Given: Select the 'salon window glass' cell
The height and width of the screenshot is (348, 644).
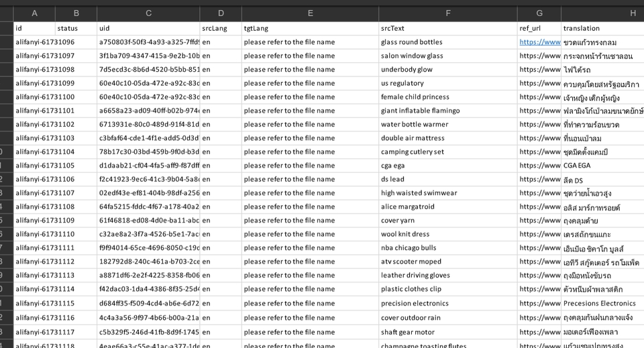Looking at the screenshot, I should pyautogui.click(x=447, y=56).
